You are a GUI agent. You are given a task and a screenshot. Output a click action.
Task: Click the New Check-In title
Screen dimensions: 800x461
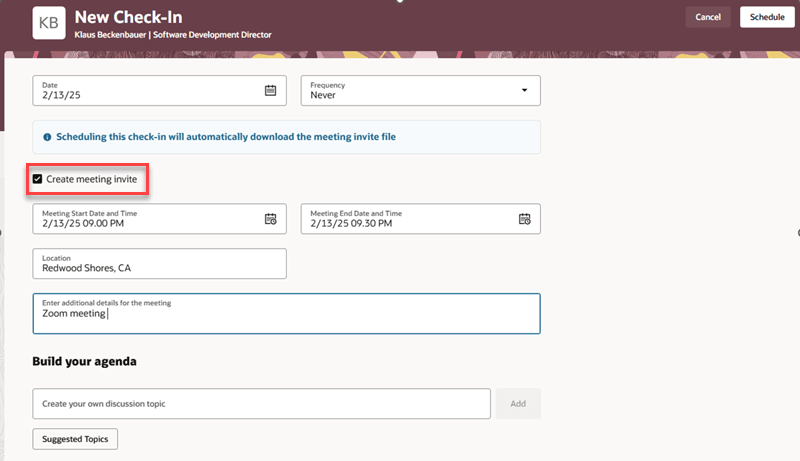[129, 17]
